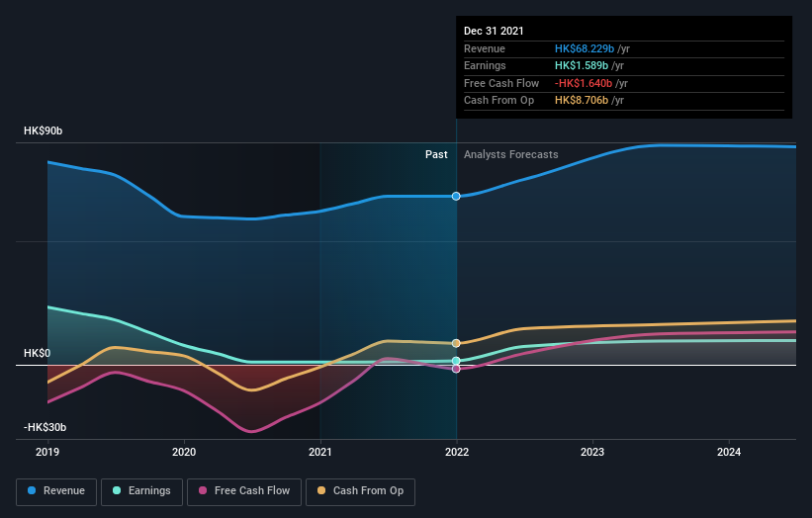Click the HK$90b y-axis label
This screenshot has width=812, height=518.
[43, 130]
